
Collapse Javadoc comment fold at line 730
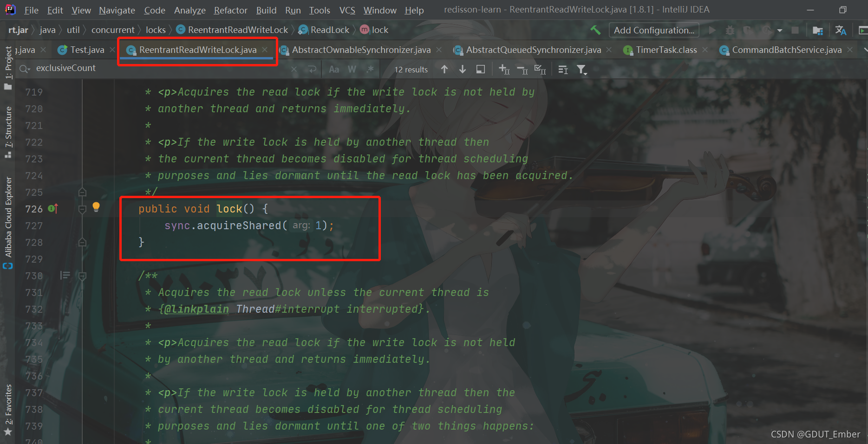(82, 276)
